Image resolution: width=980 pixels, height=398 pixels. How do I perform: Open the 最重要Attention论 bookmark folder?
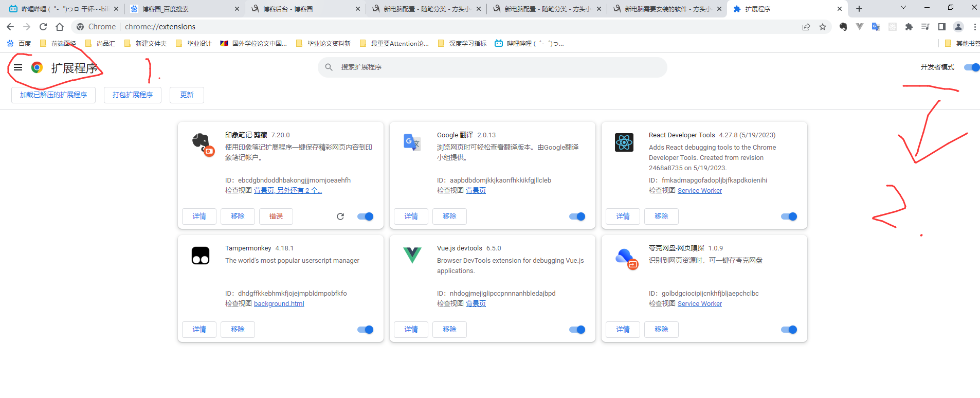click(394, 44)
